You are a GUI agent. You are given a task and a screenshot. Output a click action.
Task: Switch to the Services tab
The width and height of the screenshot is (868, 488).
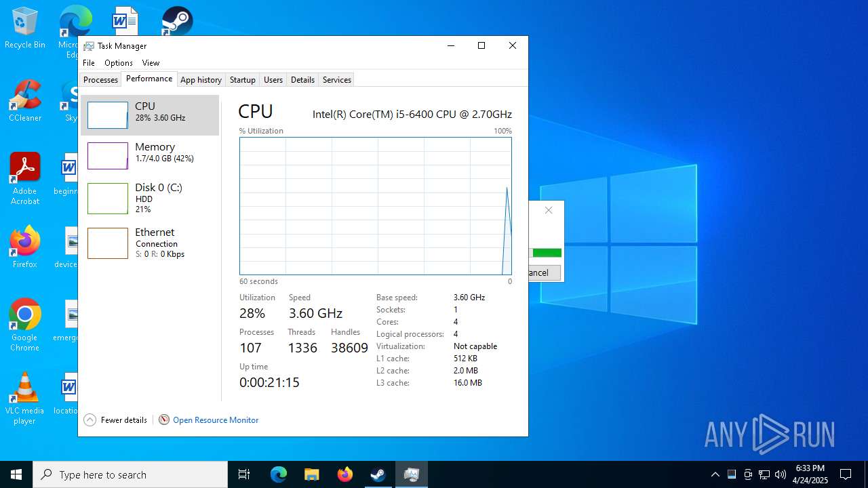click(337, 80)
